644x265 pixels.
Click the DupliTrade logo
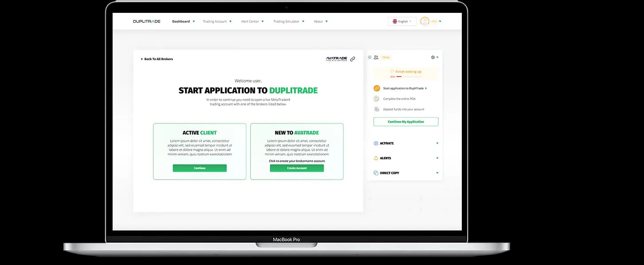click(x=147, y=21)
